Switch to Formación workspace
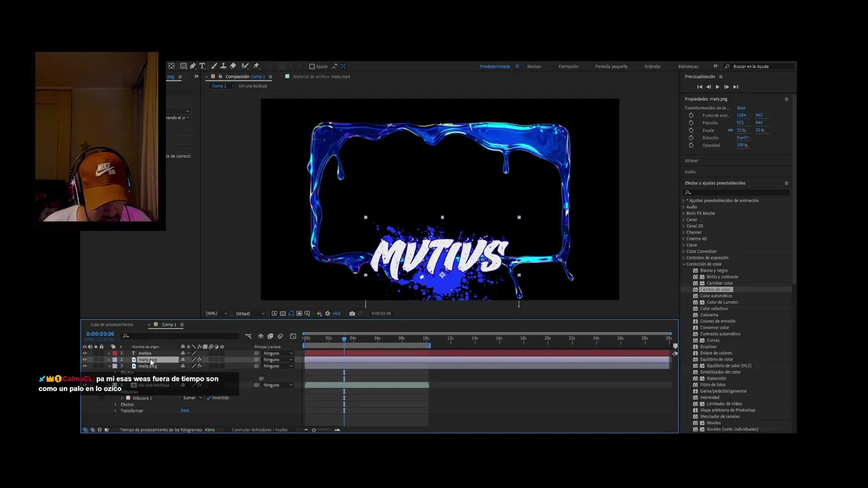This screenshot has width=868, height=488. [x=568, y=66]
